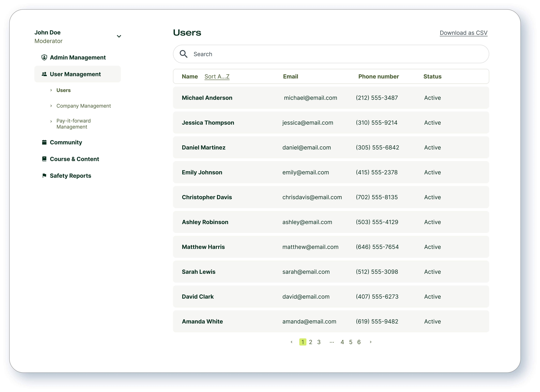Select page 1 in pagination
Viewport: 540px width, 392px height.
tap(303, 342)
